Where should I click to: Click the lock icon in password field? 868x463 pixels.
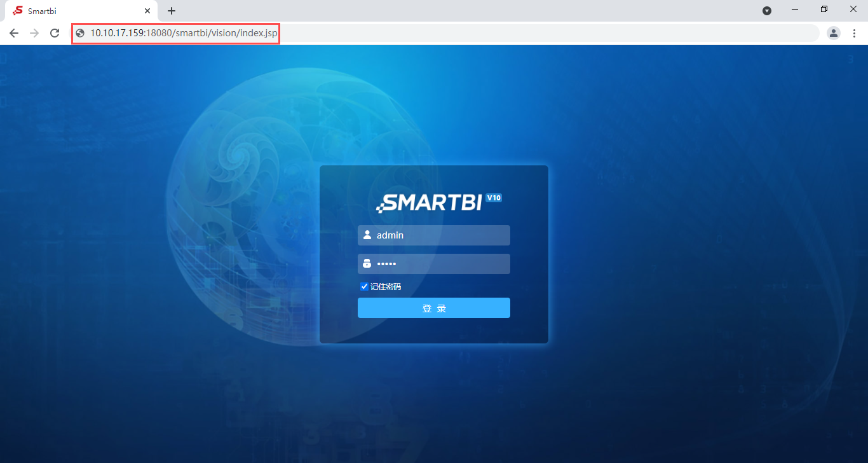tap(367, 263)
